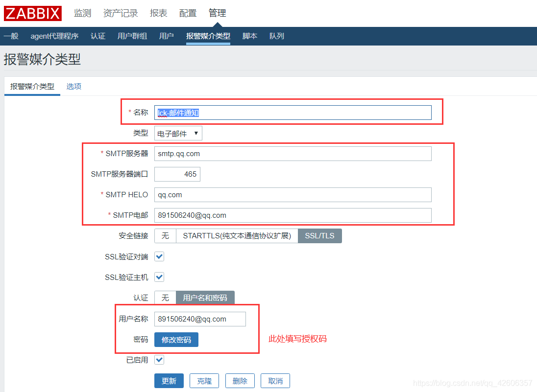Screen dimensions: 537x392
Task: Toggle the 已启用 checkbox
Action: tap(159, 360)
